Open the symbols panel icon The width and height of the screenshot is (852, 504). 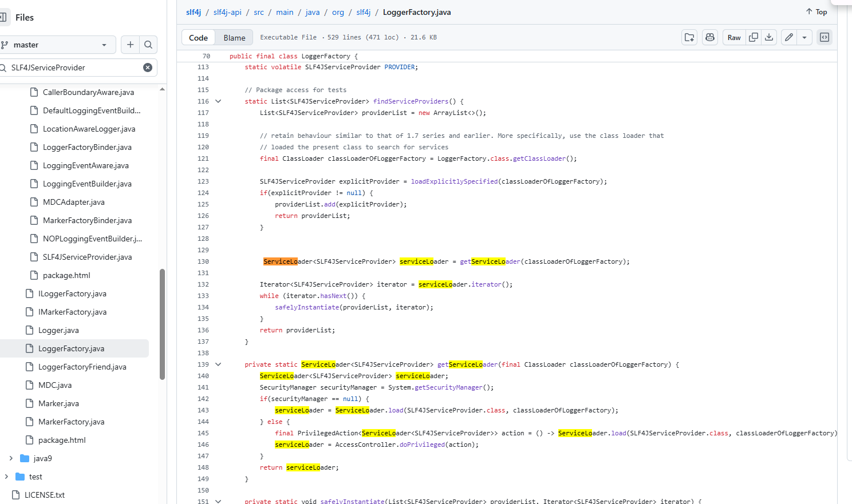click(825, 37)
